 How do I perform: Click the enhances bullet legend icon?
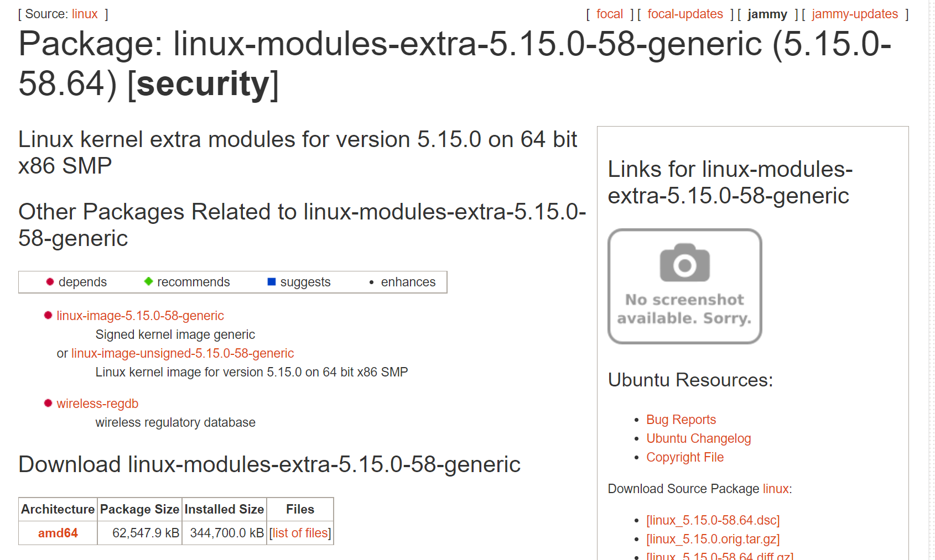click(371, 282)
